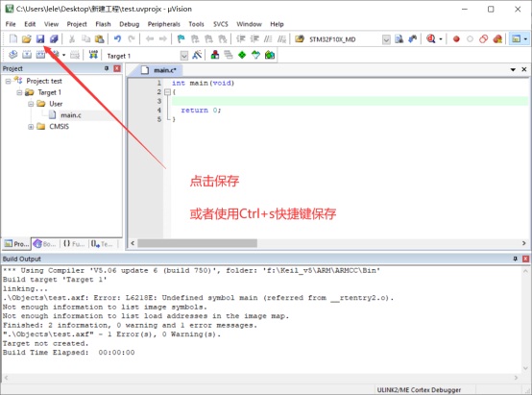Start debug session magnifier icon
The height and width of the screenshot is (395, 532).
(431, 39)
